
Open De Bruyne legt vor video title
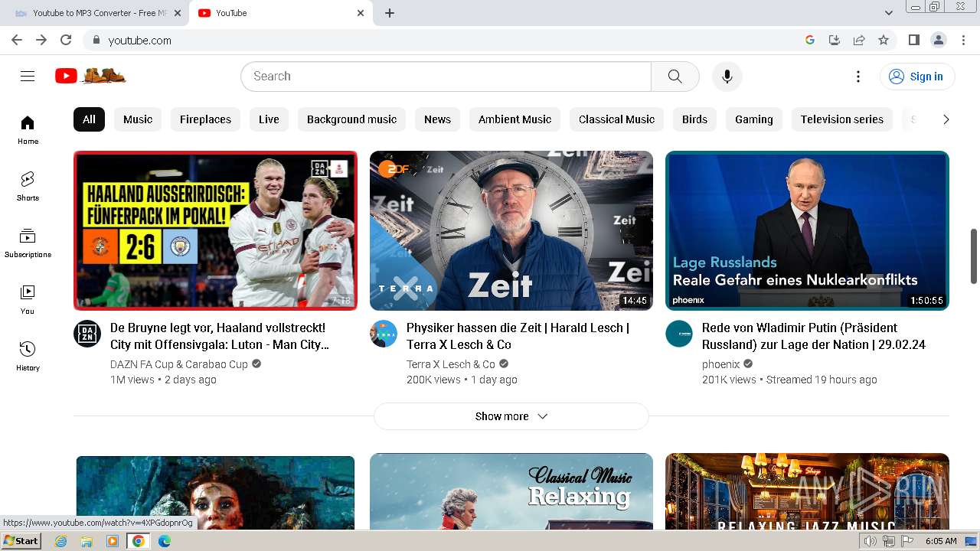[x=220, y=336]
